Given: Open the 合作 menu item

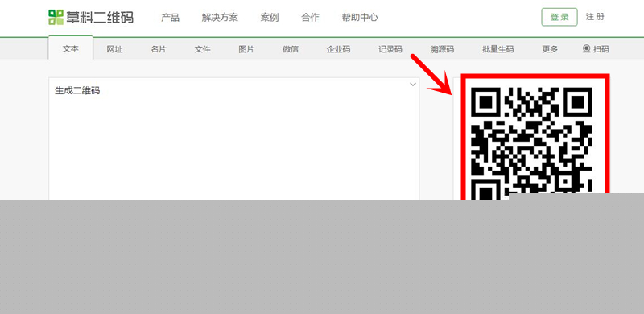Looking at the screenshot, I should click(310, 17).
